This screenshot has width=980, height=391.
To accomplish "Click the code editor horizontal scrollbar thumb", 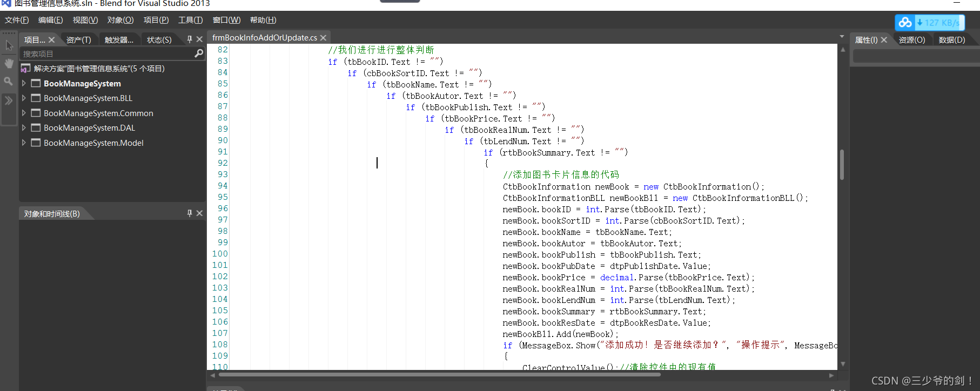I will coord(439,374).
